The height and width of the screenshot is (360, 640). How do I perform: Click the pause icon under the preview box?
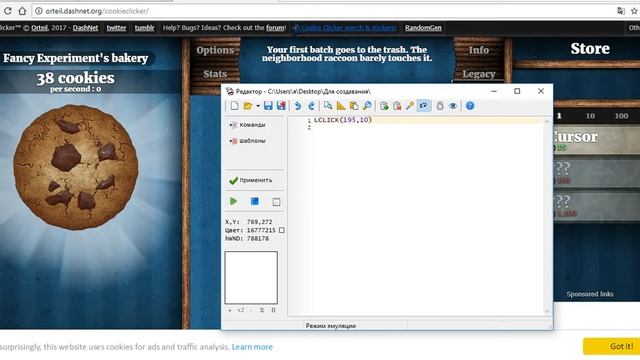coord(273,310)
